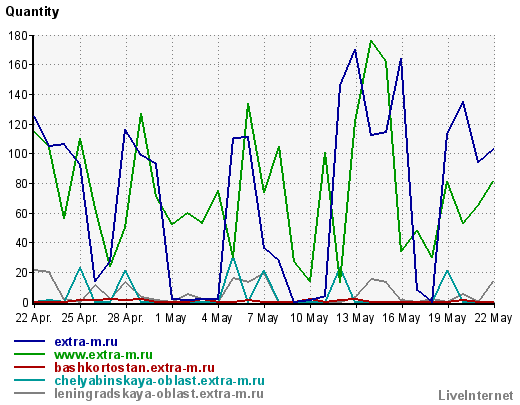Image resolution: width=520 pixels, height=405 pixels.
Task: Click the gray legend line swatch
Action: click(x=29, y=393)
